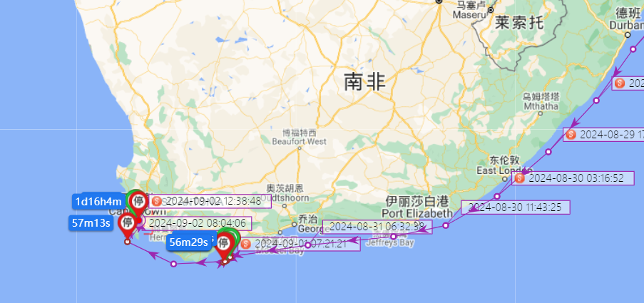Select orange icon on 2024-08-30 03:16:52 label

(x=520, y=178)
